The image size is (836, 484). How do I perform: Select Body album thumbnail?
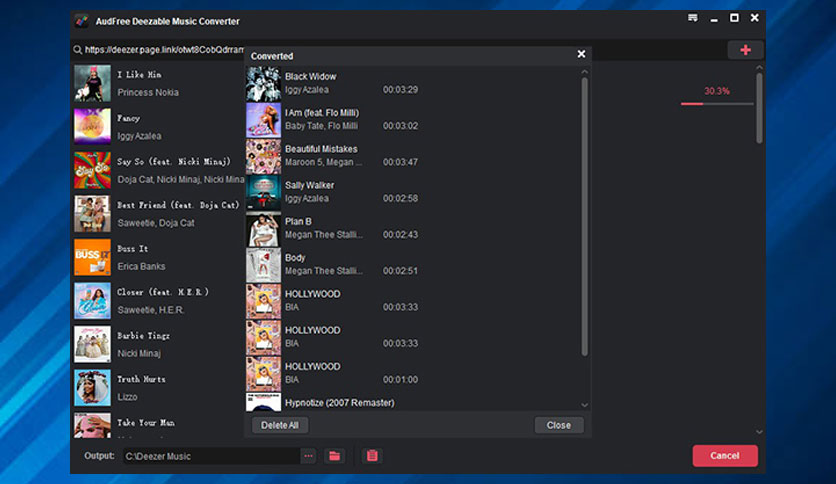[263, 265]
